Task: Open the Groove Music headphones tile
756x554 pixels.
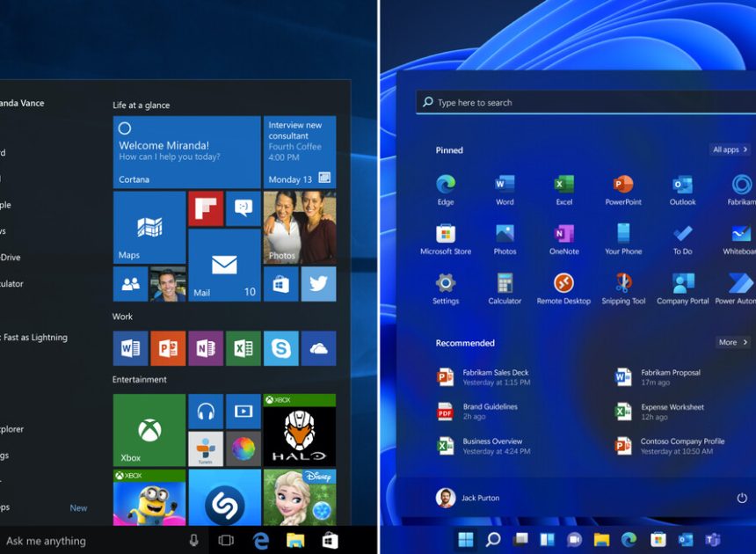Action: [x=206, y=412]
